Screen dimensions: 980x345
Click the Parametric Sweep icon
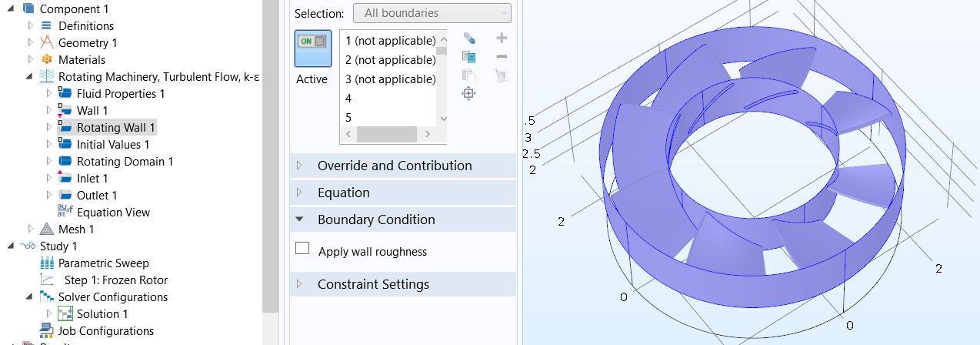tap(47, 263)
